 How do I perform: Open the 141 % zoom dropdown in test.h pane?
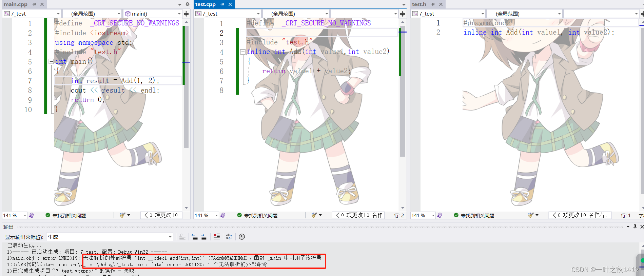coord(423,215)
